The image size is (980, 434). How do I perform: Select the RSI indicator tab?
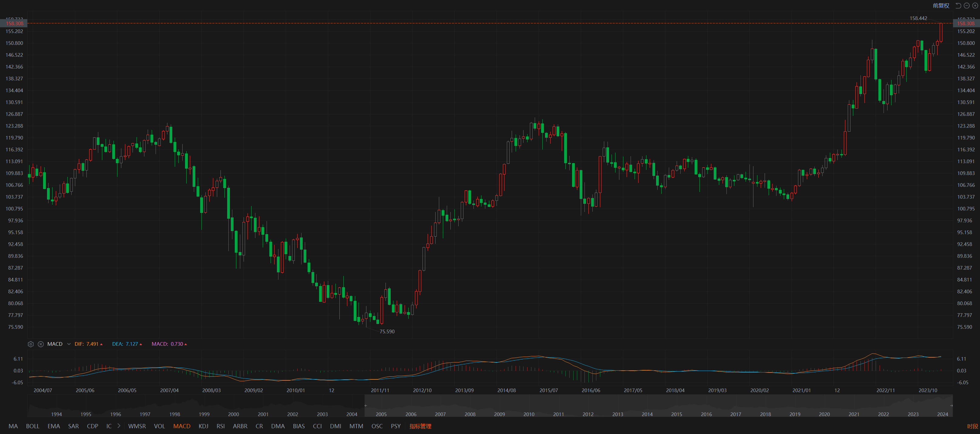tap(220, 426)
